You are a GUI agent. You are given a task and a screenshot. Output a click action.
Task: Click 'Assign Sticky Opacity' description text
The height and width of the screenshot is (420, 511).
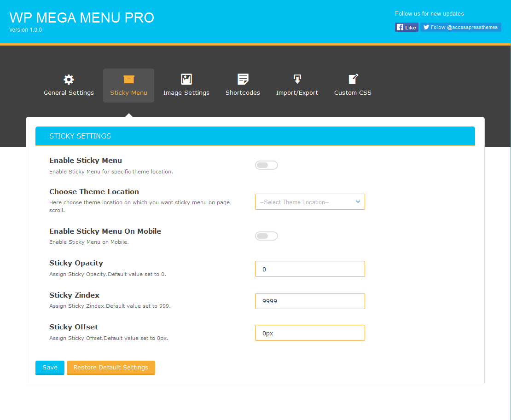pos(108,274)
